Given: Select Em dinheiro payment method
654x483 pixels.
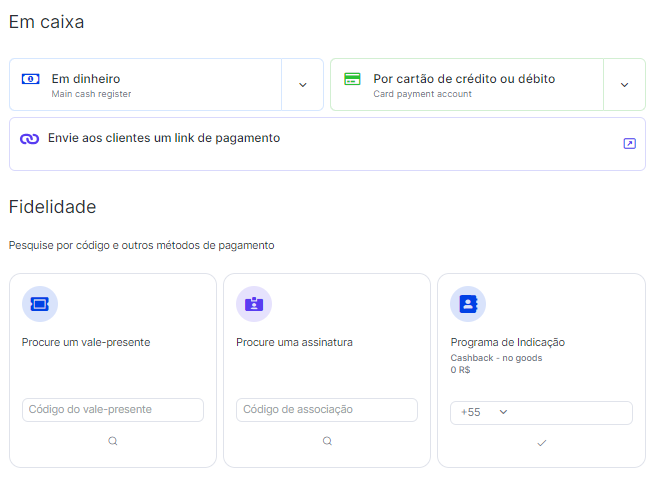Looking at the screenshot, I should (146, 85).
